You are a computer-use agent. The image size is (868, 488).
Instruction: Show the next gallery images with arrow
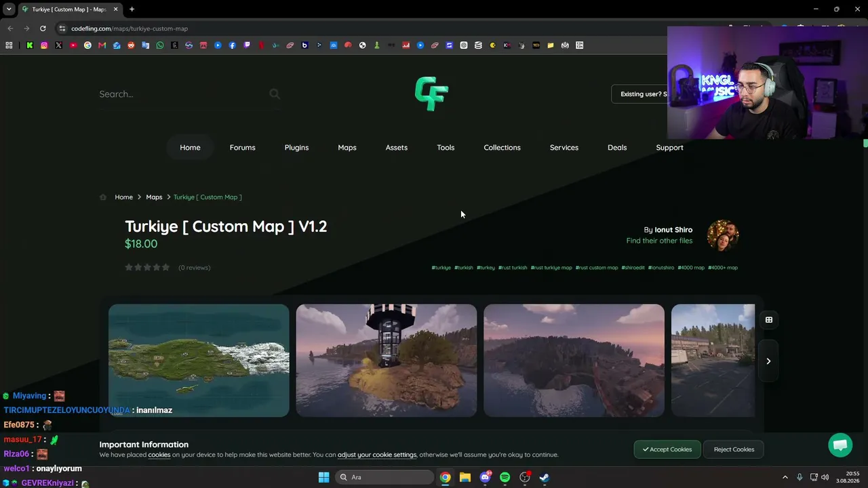pos(768,361)
